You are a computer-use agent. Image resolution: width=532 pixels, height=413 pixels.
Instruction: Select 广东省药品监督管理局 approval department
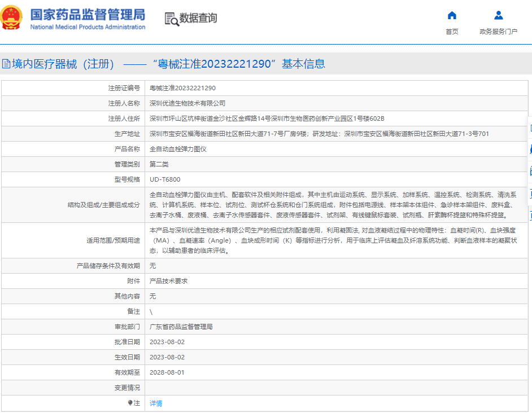click(181, 327)
